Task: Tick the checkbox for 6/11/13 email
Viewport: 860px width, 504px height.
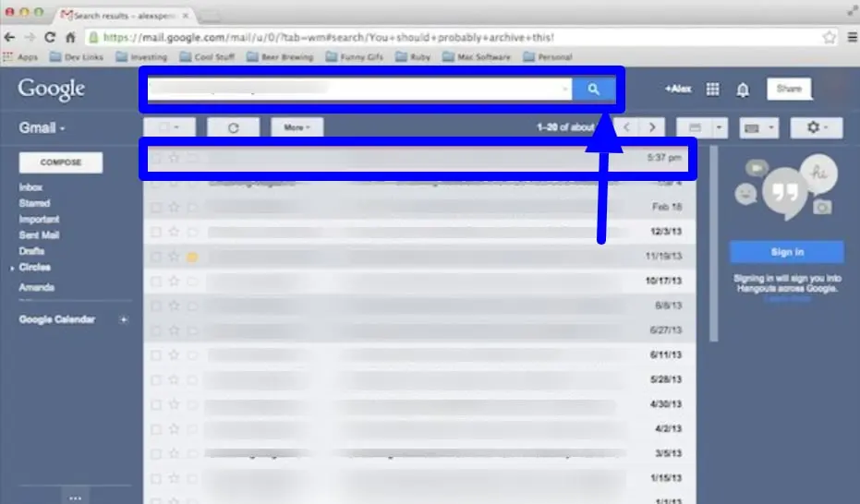Action: (x=156, y=355)
